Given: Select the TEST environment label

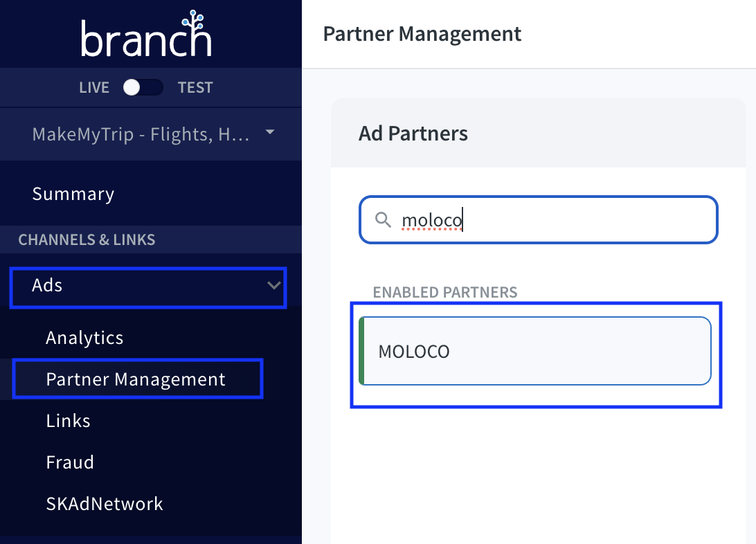Looking at the screenshot, I should click(195, 88).
